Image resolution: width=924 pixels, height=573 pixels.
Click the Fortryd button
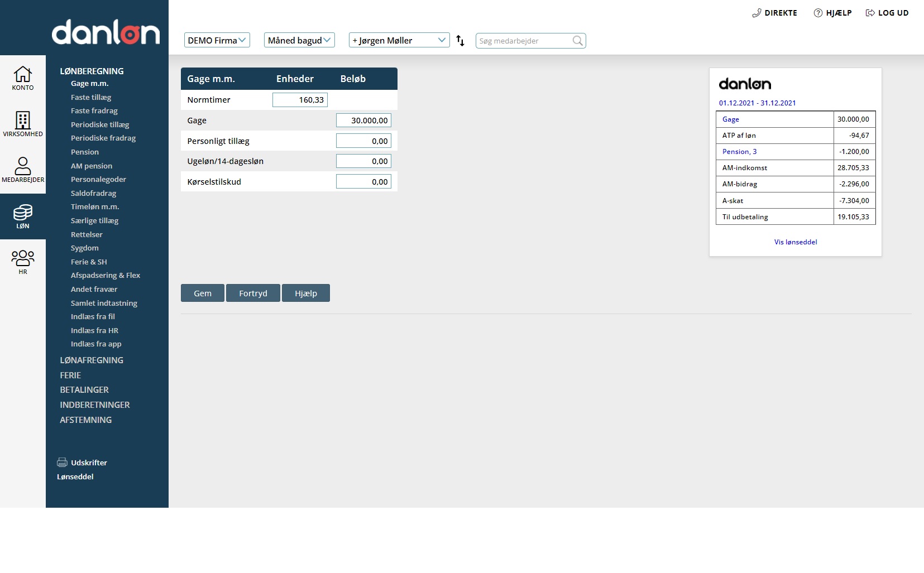point(253,293)
